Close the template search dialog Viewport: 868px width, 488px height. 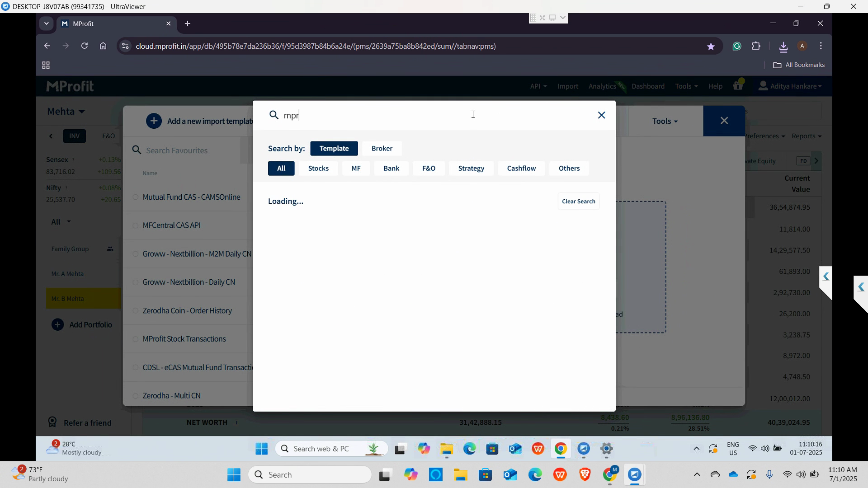coord(601,115)
